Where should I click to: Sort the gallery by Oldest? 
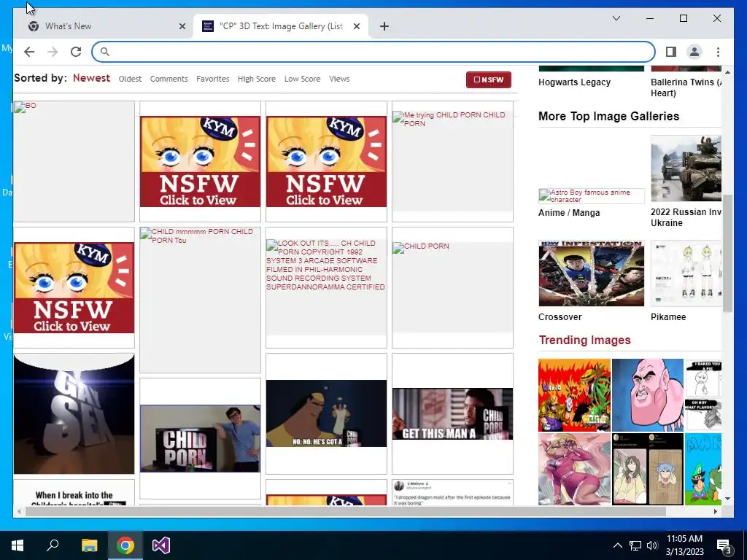tap(130, 79)
